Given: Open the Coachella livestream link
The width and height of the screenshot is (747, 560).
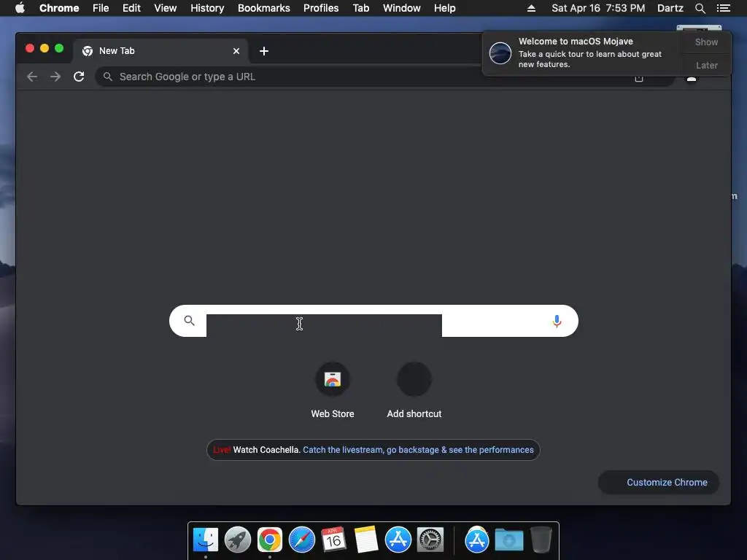Looking at the screenshot, I should [418, 450].
